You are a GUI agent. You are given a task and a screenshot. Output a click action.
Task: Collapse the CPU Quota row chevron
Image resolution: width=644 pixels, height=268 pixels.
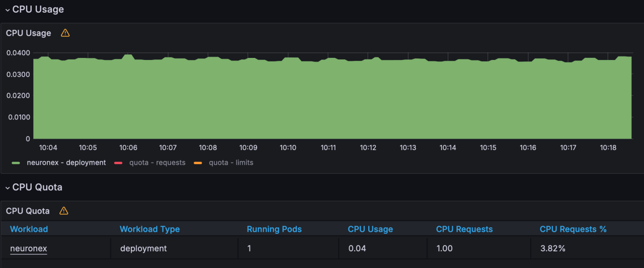pos(8,188)
